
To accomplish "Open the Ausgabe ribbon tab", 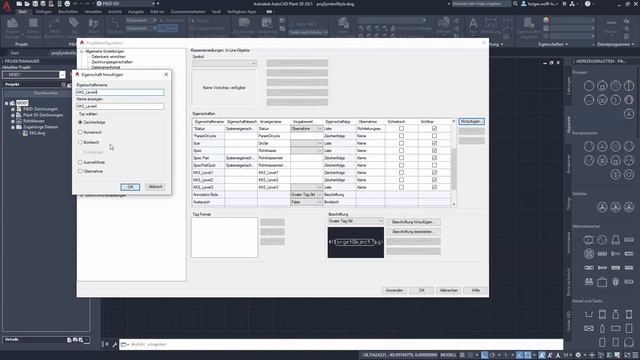I will [136, 12].
